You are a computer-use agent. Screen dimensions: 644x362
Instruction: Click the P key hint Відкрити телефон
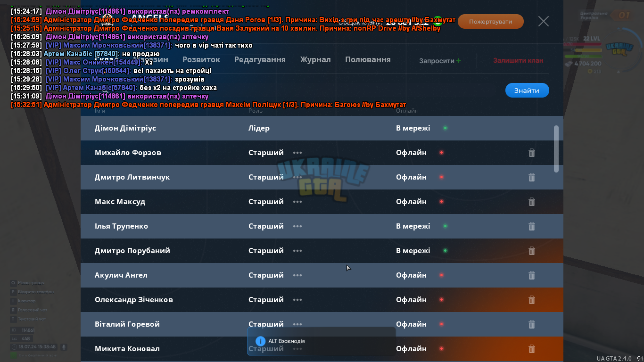coord(32,292)
